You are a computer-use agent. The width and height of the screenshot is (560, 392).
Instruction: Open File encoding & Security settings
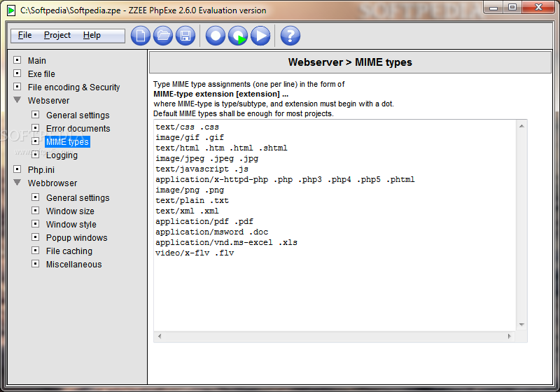pyautogui.click(x=74, y=87)
